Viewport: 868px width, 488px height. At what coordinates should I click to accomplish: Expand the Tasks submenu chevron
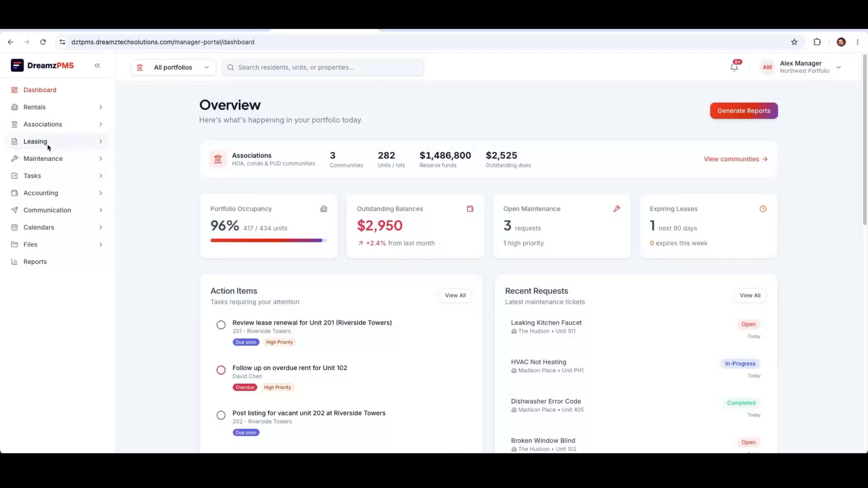tap(101, 176)
